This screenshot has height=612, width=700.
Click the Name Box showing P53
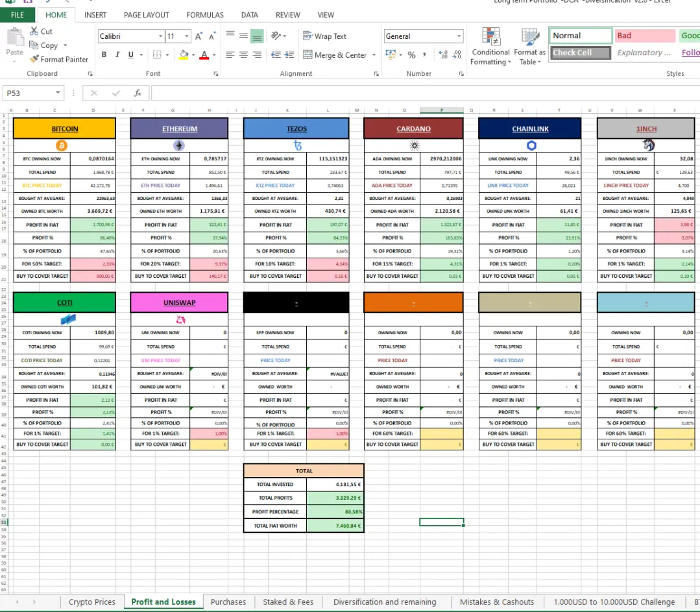click(28, 93)
